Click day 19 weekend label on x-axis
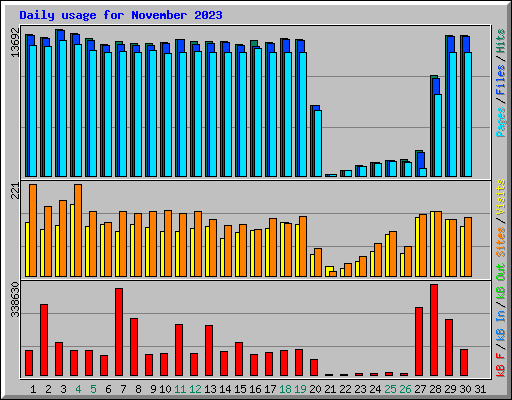Screen dimensions: 512x400 coord(300,389)
